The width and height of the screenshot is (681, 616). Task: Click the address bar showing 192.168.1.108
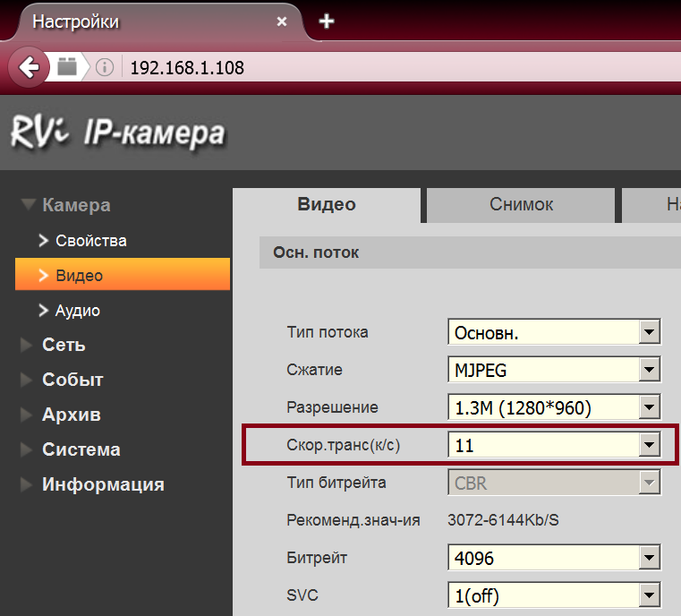point(358,67)
